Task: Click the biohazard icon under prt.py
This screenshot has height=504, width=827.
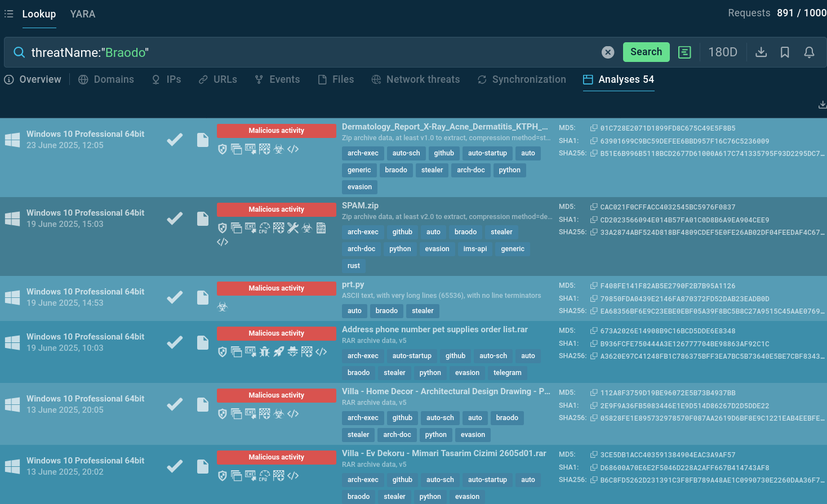Action: point(222,307)
